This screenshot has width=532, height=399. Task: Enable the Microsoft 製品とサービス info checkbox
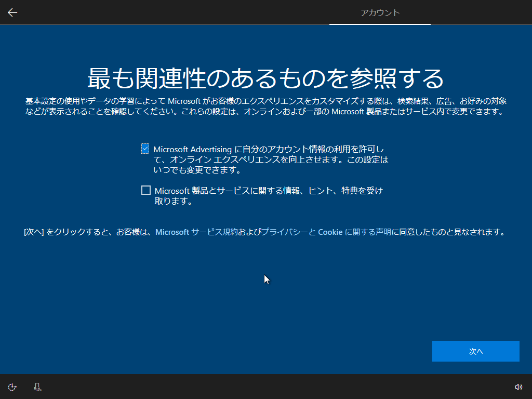(x=145, y=190)
